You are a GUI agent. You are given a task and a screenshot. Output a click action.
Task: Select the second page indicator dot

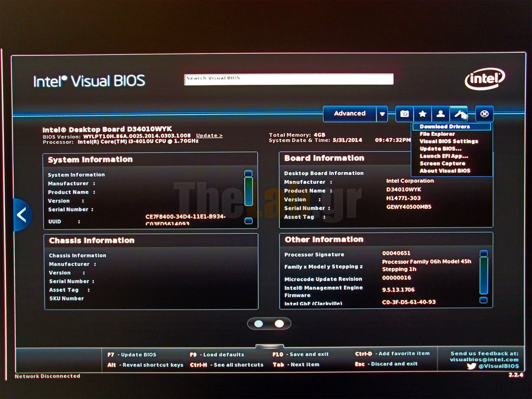point(279,324)
